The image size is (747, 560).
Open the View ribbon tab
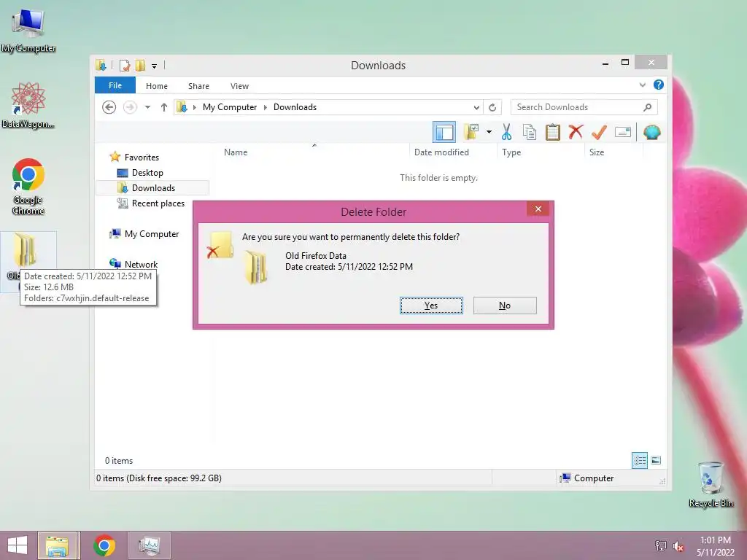(x=239, y=86)
